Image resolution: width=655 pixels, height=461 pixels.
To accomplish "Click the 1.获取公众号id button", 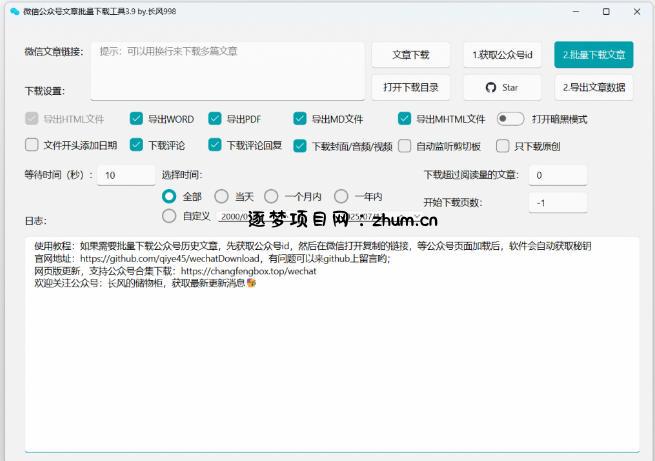I will 502,55.
